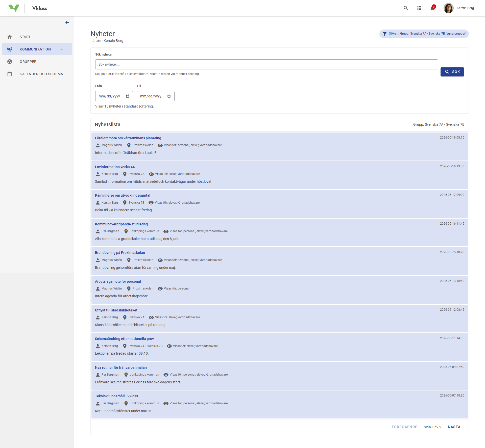
Task: Click eye icon in Schemaändring row
Action: pyautogui.click(x=169, y=346)
